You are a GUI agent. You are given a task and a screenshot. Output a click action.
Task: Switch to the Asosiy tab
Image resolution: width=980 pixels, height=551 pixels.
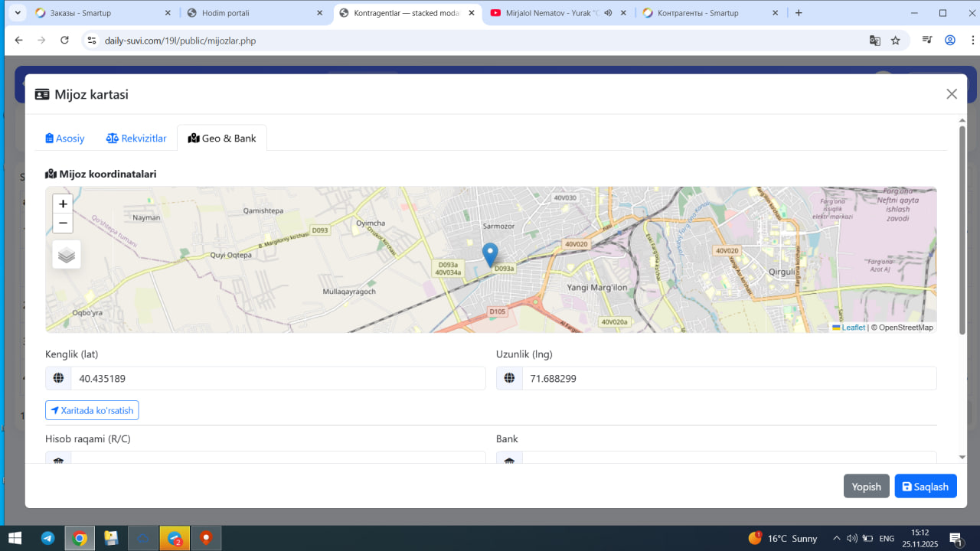pos(65,139)
